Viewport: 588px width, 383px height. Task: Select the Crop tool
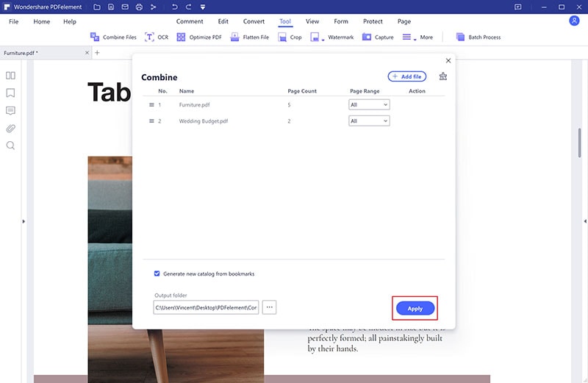290,37
